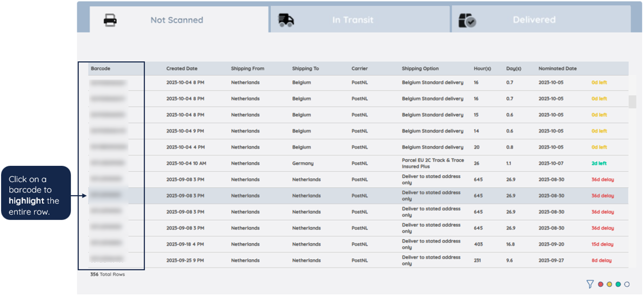644x297 pixels.
Task: Sort by the Created Date column header
Action: click(182, 69)
